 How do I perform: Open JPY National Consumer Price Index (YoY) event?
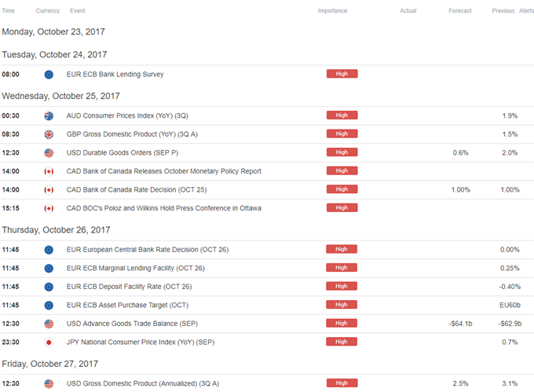coord(141,342)
